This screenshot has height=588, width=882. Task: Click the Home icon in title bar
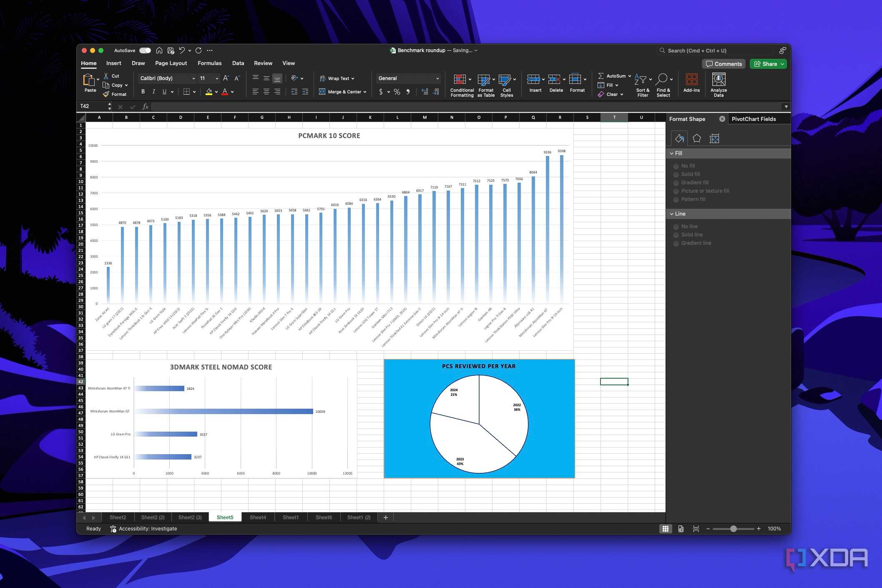159,50
